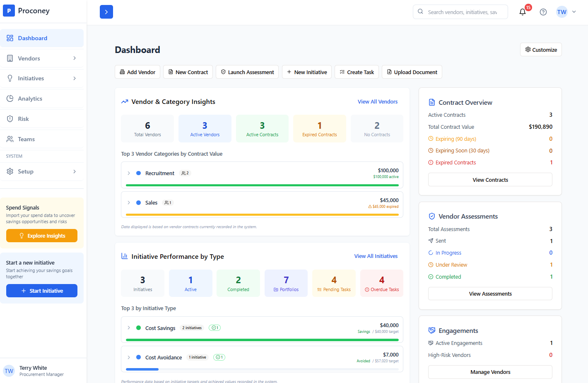Expand the Cost Savings initiative row
Image resolution: width=588 pixels, height=383 pixels.
(129, 328)
